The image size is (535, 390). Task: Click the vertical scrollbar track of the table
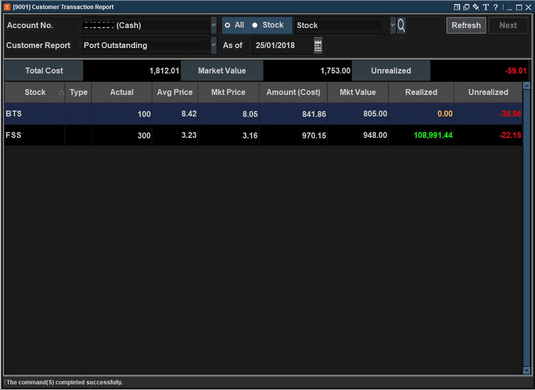tap(526, 228)
